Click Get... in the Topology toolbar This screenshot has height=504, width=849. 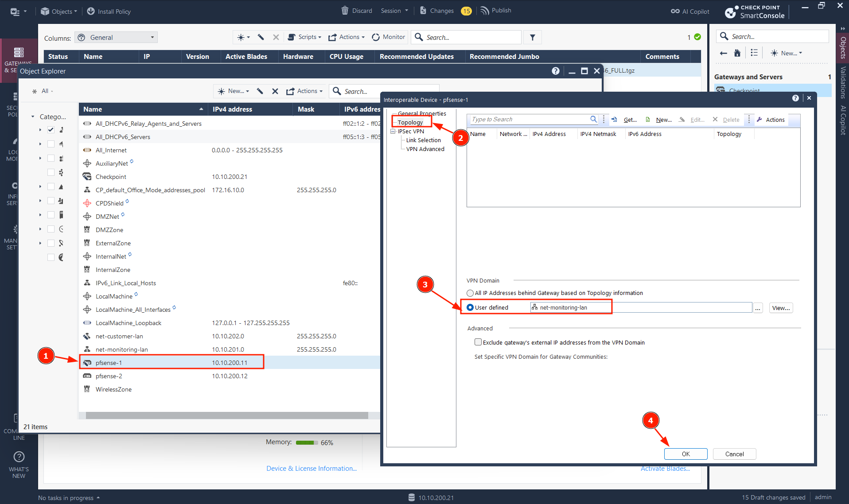(624, 120)
